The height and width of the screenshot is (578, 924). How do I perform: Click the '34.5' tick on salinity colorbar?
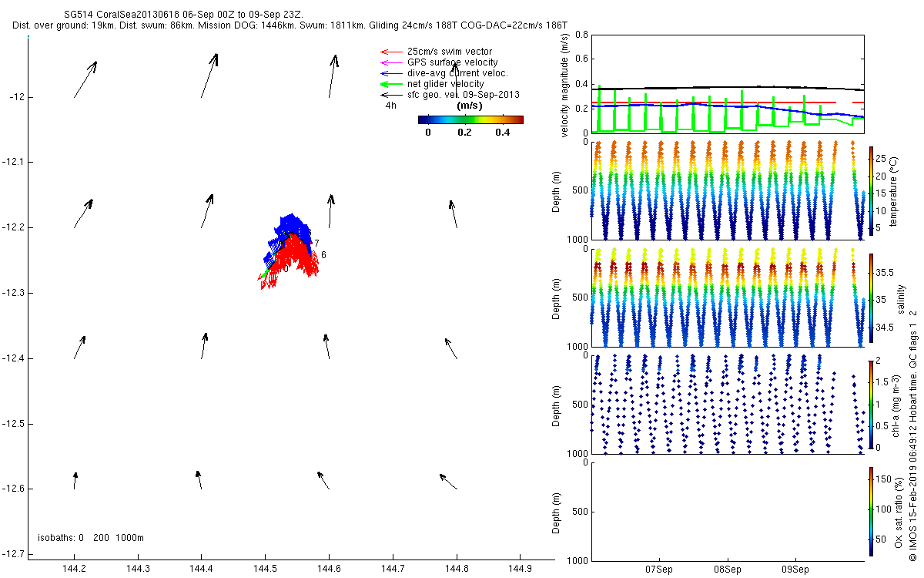pos(883,328)
